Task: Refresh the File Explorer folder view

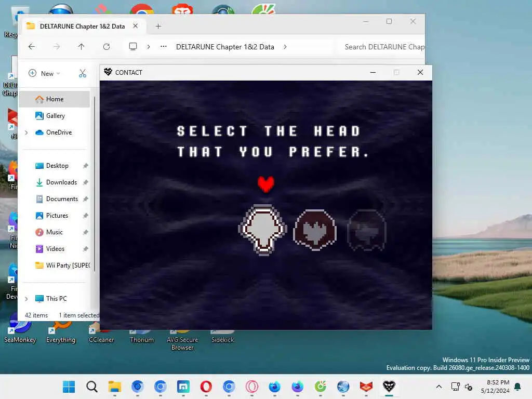Action: [x=106, y=47]
